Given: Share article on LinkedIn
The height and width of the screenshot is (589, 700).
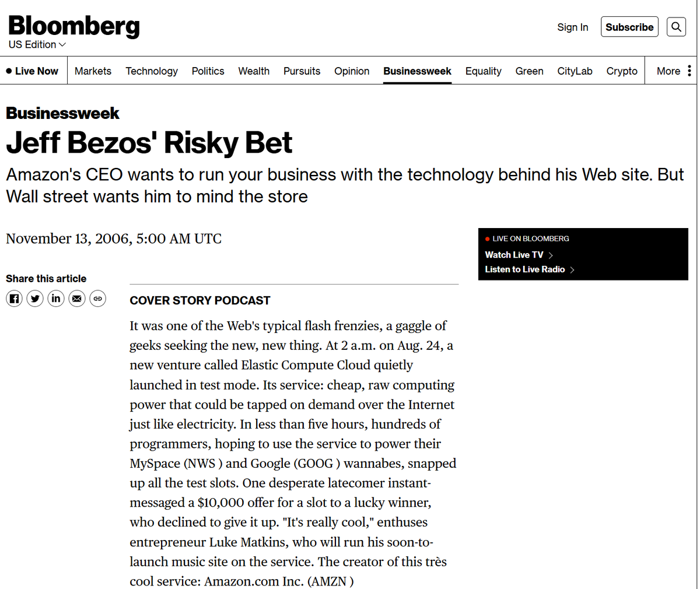Looking at the screenshot, I should pyautogui.click(x=56, y=299).
